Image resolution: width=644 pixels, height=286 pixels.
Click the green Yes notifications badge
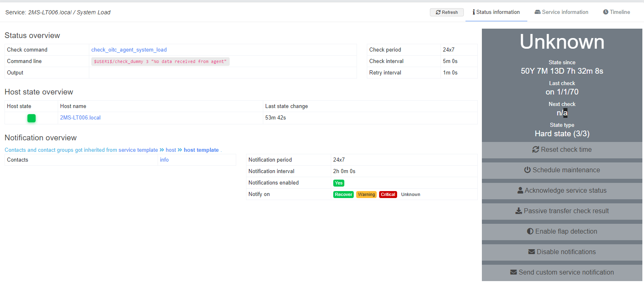[x=339, y=183]
